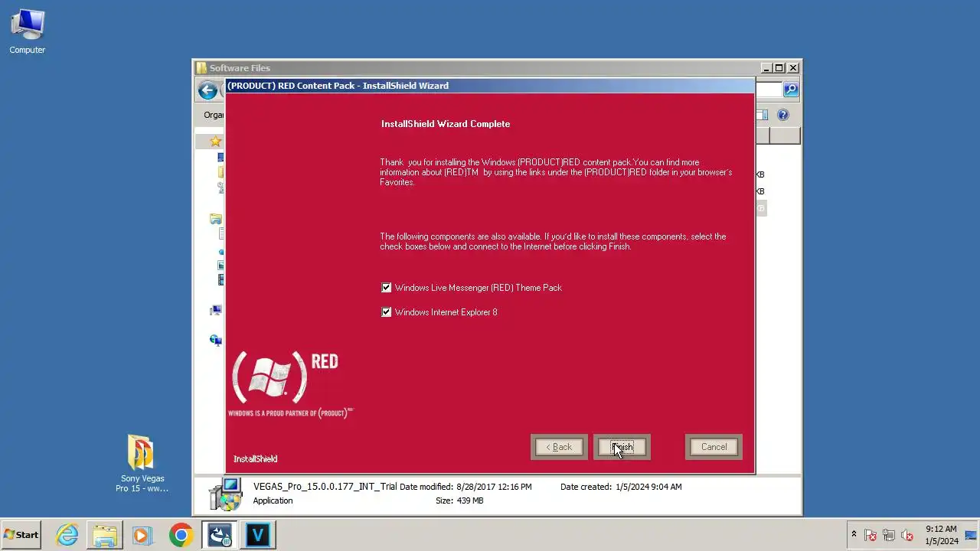Open the Computer desktop icon
The height and width of the screenshot is (551, 980).
point(28,32)
